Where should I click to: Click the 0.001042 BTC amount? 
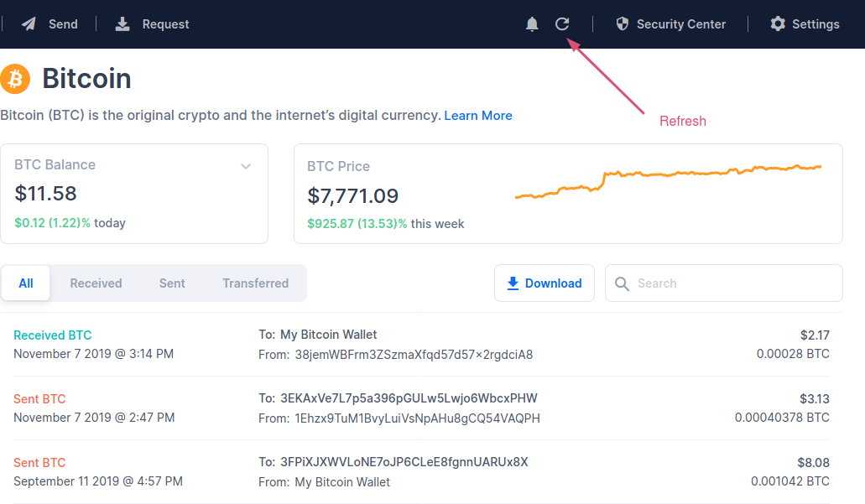790,481
